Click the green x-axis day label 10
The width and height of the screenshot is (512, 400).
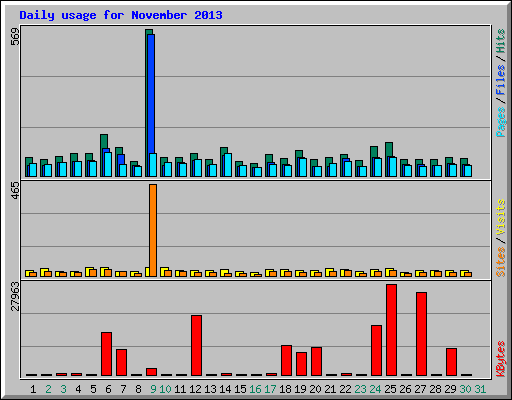pyautogui.click(x=165, y=389)
